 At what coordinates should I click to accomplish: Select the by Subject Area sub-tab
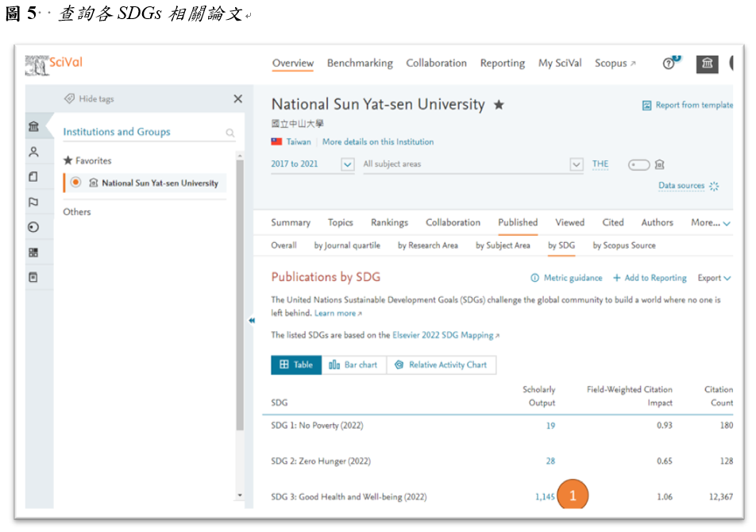[503, 245]
